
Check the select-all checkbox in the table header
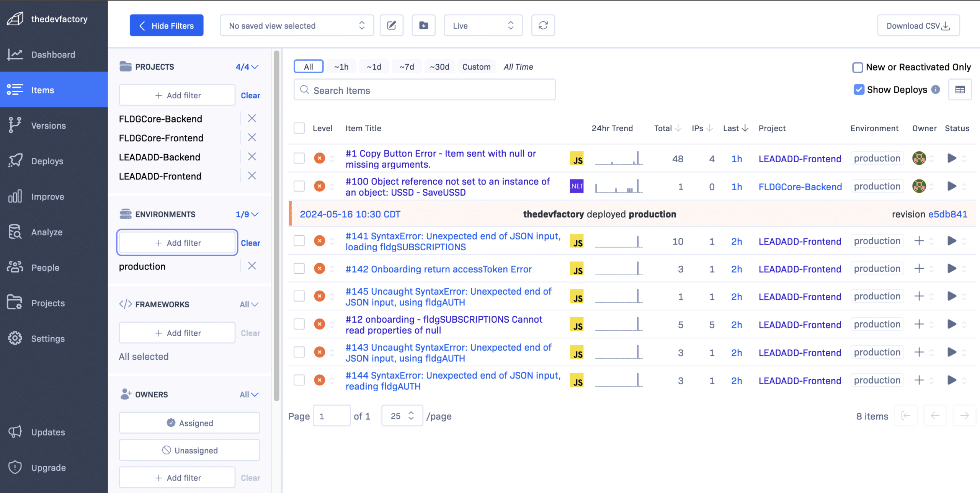tap(299, 128)
